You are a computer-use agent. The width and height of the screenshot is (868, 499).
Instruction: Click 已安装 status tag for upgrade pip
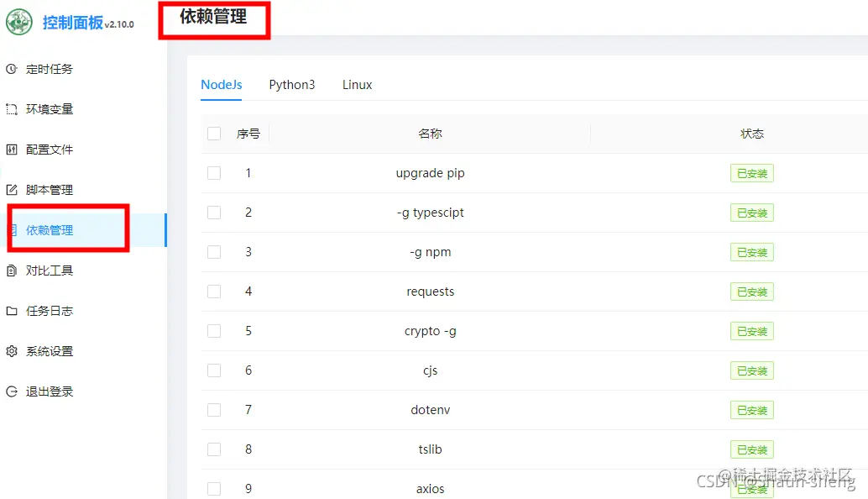[x=752, y=173]
